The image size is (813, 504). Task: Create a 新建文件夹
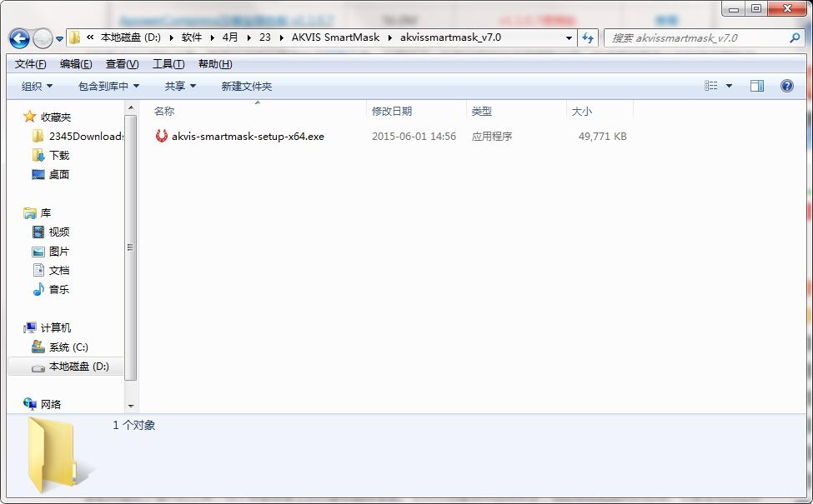246,86
